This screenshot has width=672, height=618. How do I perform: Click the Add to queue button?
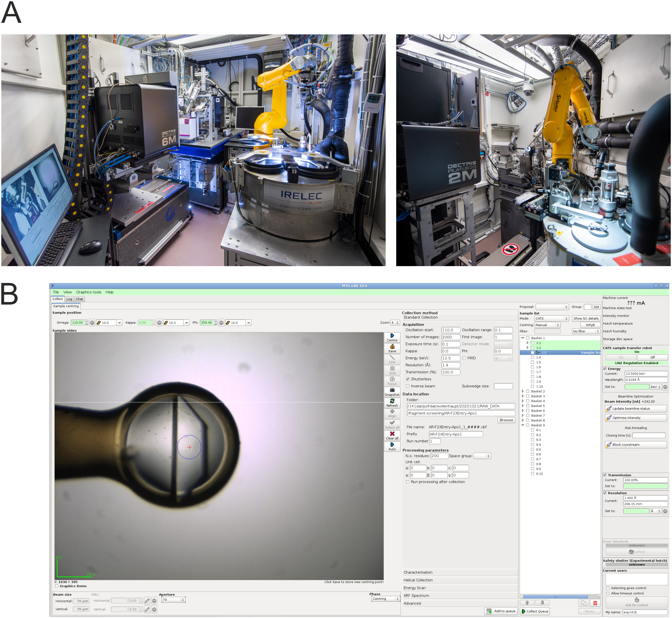501,611
